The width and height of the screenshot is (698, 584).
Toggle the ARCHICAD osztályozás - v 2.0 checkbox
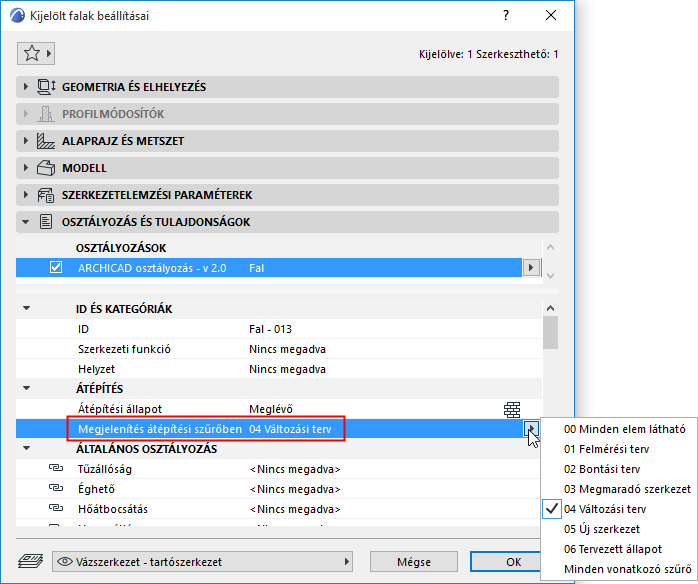pyautogui.click(x=56, y=268)
